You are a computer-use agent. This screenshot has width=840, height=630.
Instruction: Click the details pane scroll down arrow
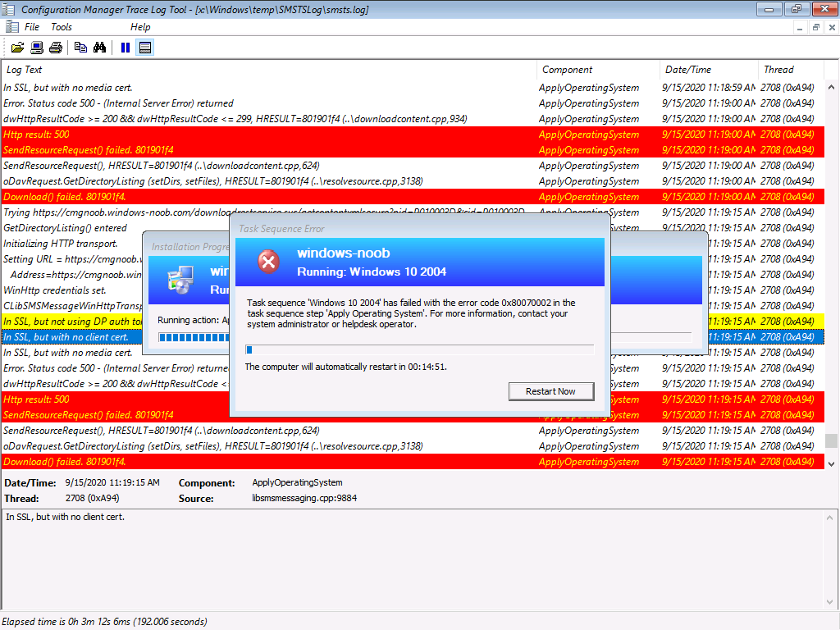[x=830, y=602]
